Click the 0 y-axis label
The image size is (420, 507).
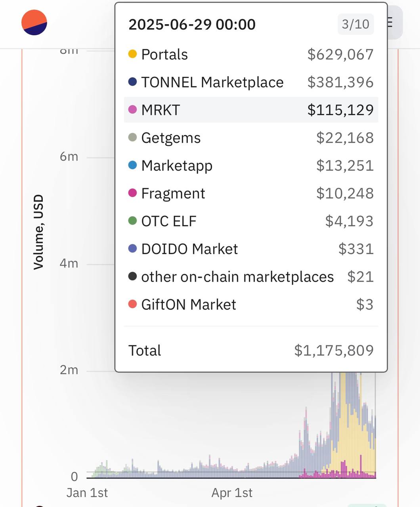coord(74,477)
